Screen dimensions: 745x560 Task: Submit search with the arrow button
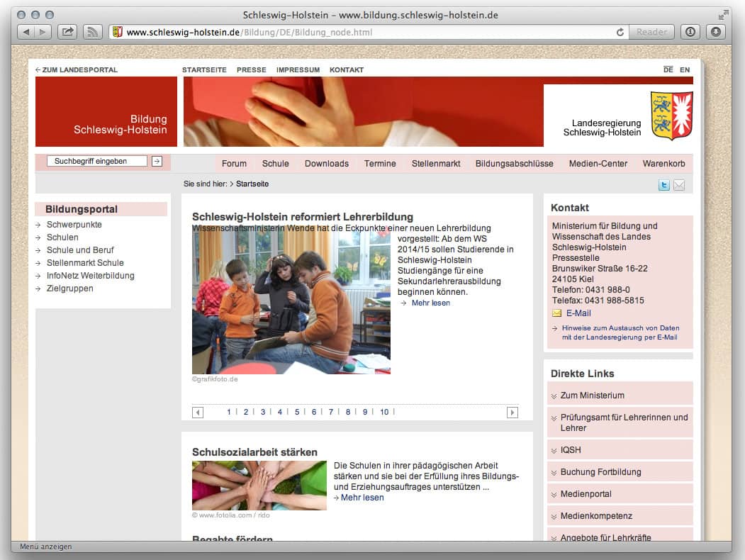157,162
